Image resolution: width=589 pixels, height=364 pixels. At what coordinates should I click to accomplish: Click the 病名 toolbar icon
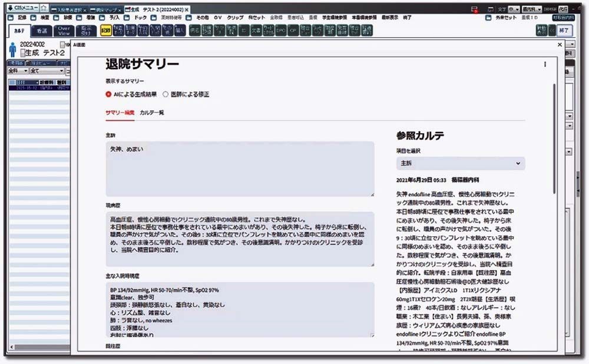[x=194, y=31]
